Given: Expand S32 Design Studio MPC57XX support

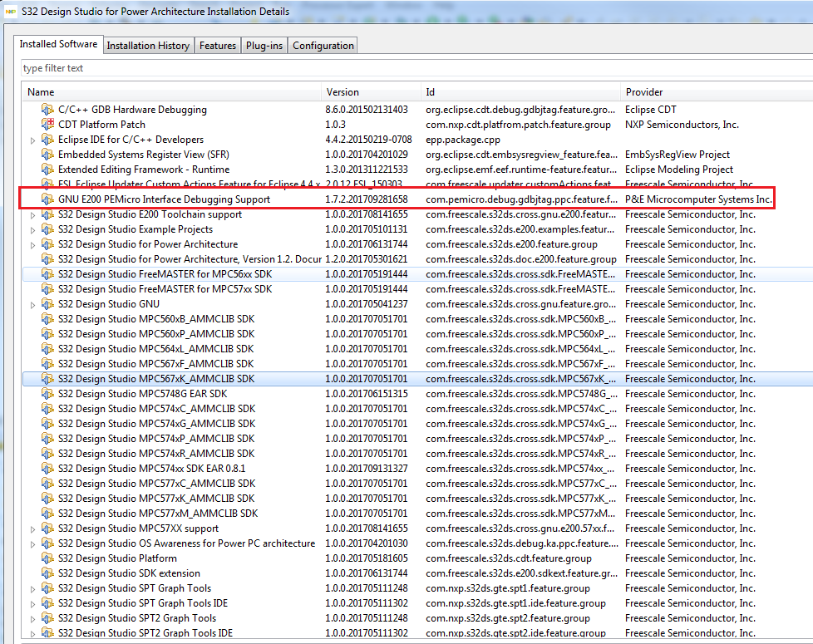Looking at the screenshot, I should pos(32,529).
